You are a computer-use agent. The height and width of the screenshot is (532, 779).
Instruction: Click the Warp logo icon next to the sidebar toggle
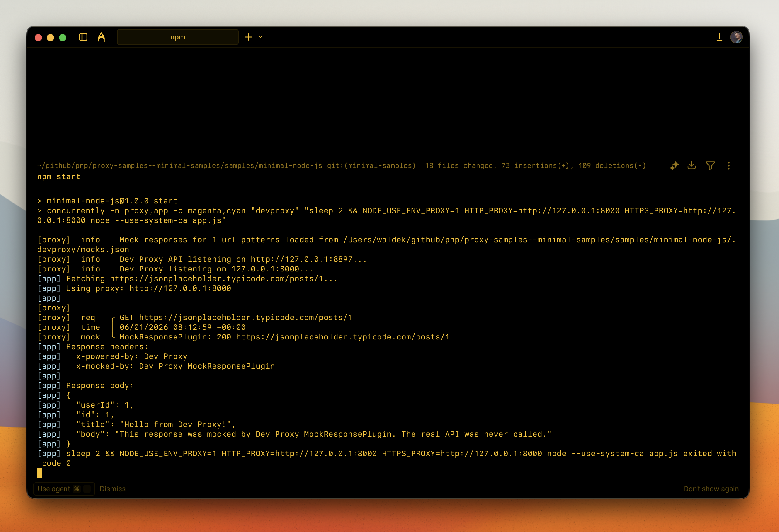[x=101, y=37]
